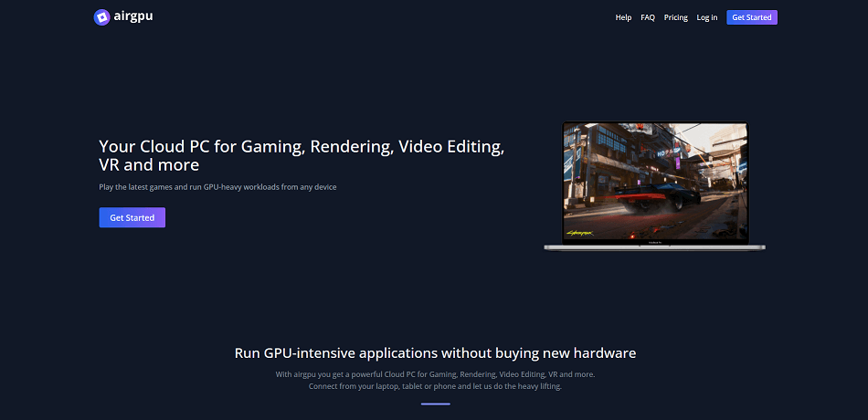This screenshot has height=420, width=868.
Task: Select Log in from navigation
Action: pyautogui.click(x=706, y=17)
